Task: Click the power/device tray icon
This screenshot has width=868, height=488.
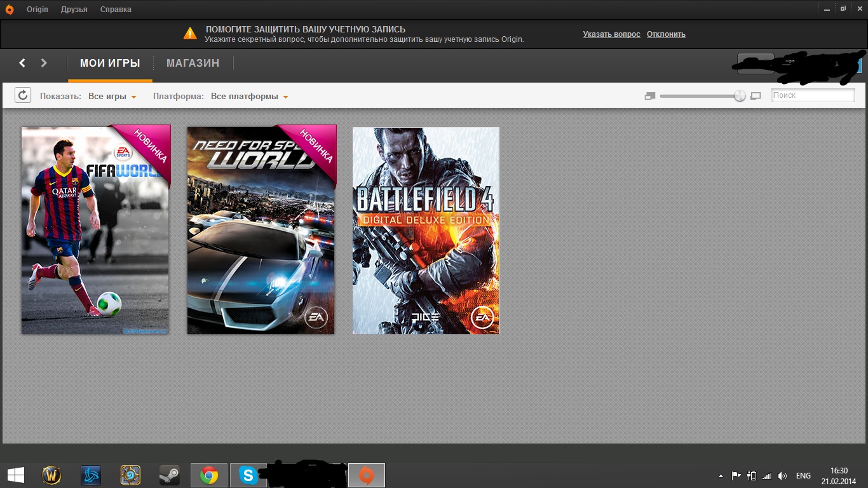Action: pos(752,475)
